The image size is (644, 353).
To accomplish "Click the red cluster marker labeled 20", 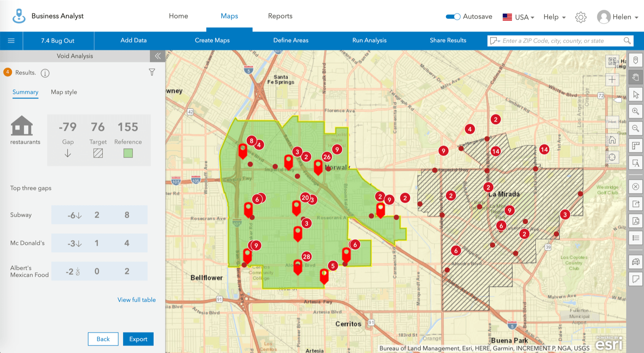I will [x=305, y=197].
